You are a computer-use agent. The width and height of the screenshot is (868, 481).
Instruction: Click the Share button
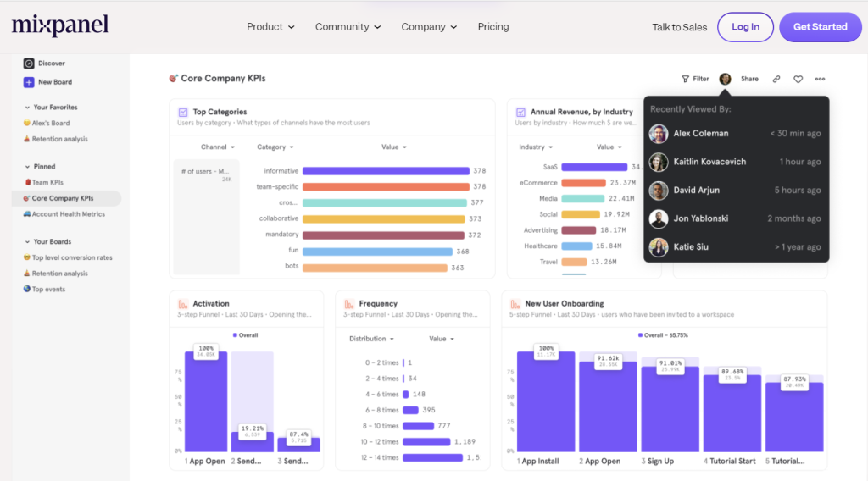coord(749,79)
